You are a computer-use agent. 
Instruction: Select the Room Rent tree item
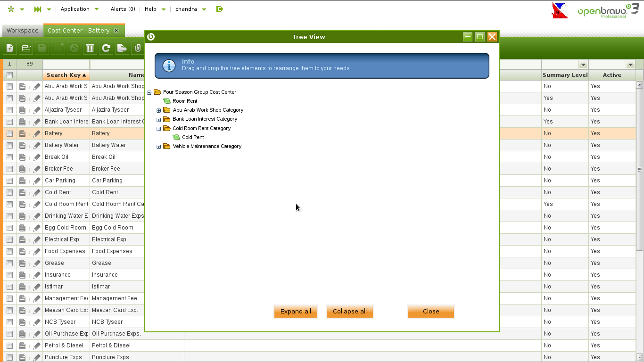click(185, 101)
